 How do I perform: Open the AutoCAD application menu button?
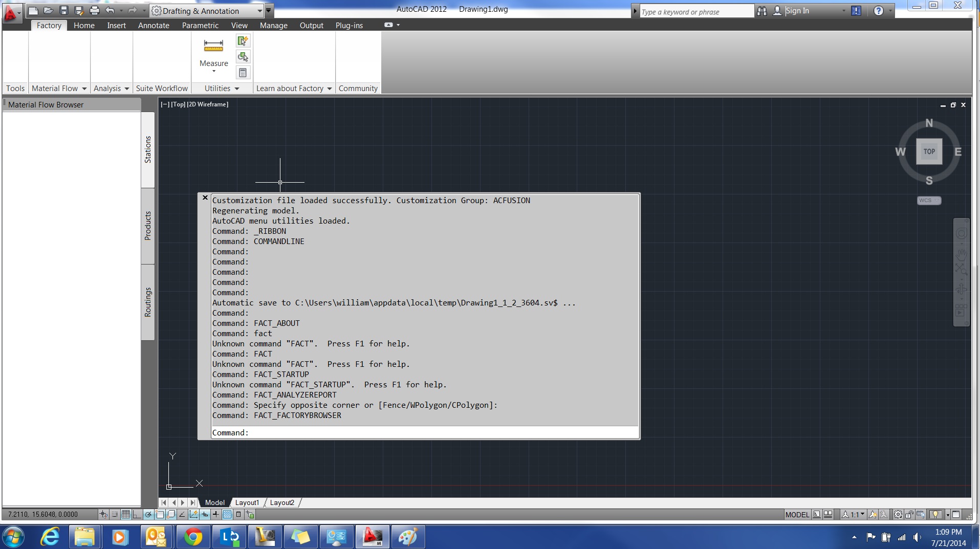tap(11, 12)
